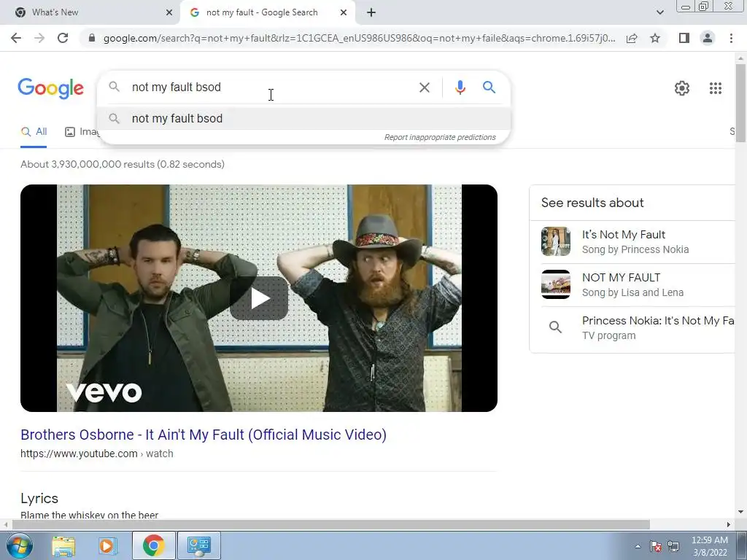Share this page icon

pyautogui.click(x=632, y=38)
